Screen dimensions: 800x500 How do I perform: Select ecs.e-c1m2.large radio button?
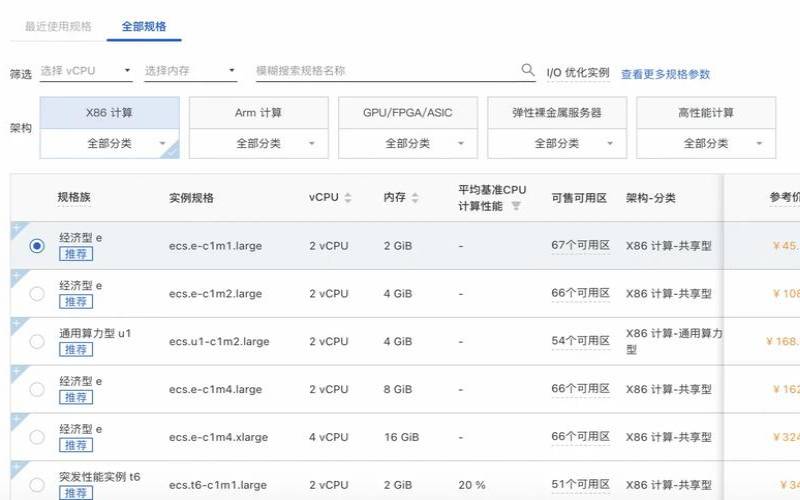(37, 294)
